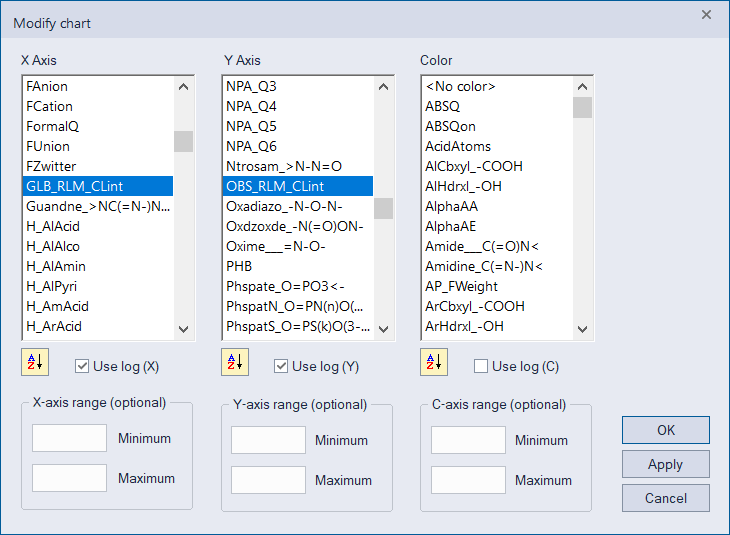Select NPA_Q3 in the Y Axis list
Screen dimensions: 730x535
tap(298, 87)
